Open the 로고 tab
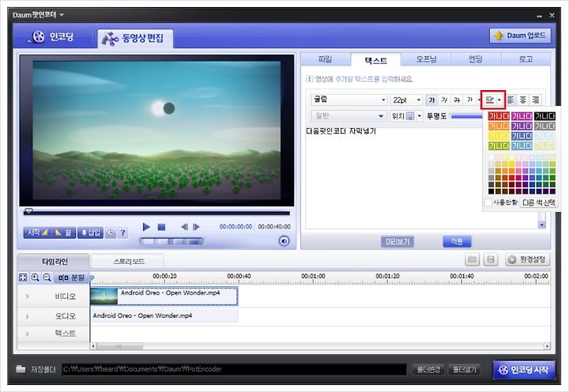The image size is (569, 392). coord(526,59)
